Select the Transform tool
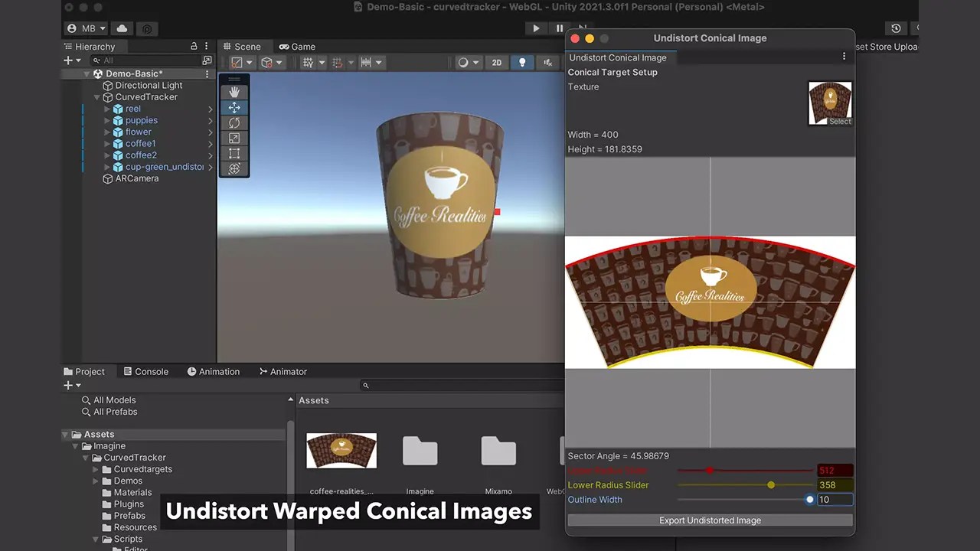Viewport: 980px width, 551px height. pos(234,168)
